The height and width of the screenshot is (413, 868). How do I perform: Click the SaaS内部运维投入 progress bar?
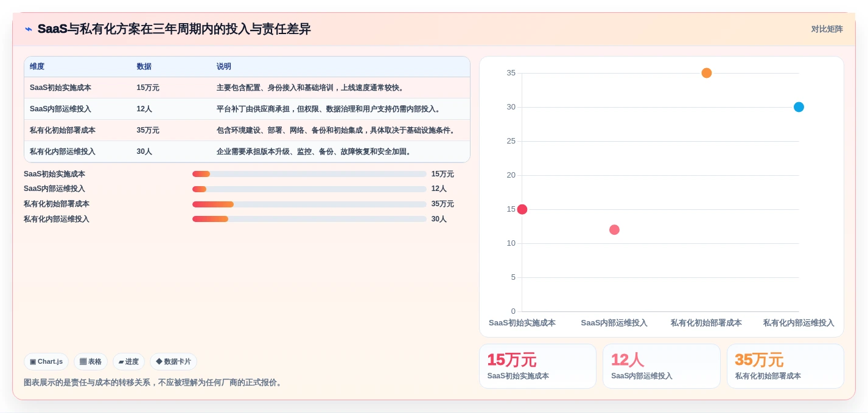[309, 189]
